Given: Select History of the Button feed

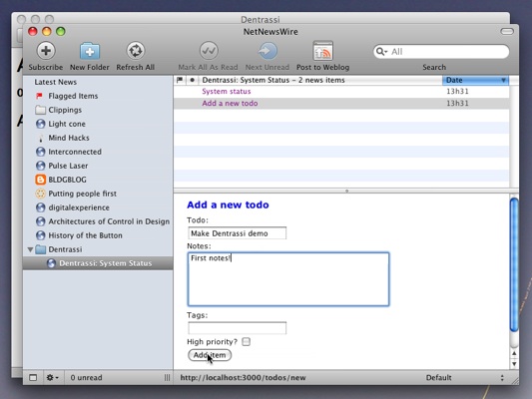Looking at the screenshot, I should 85,235.
